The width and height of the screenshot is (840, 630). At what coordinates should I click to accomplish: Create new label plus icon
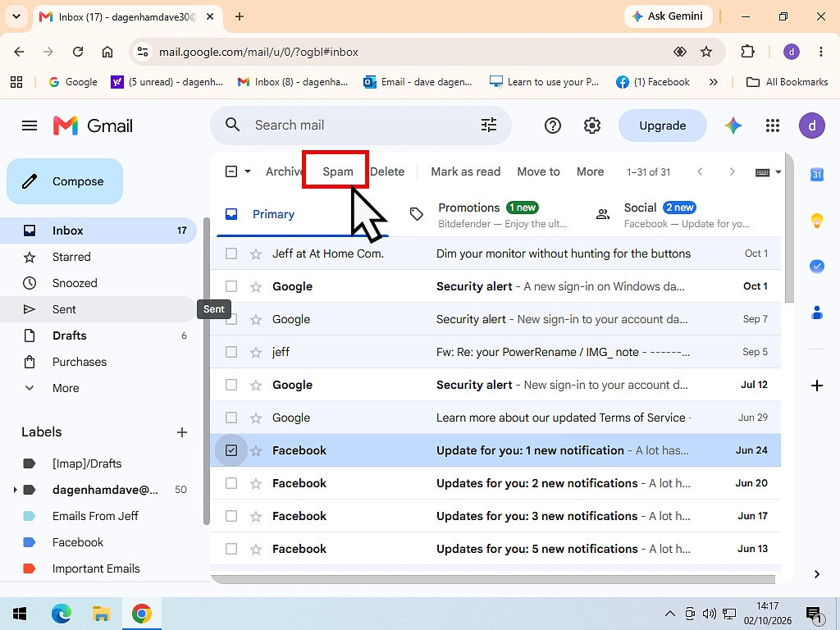point(182,432)
